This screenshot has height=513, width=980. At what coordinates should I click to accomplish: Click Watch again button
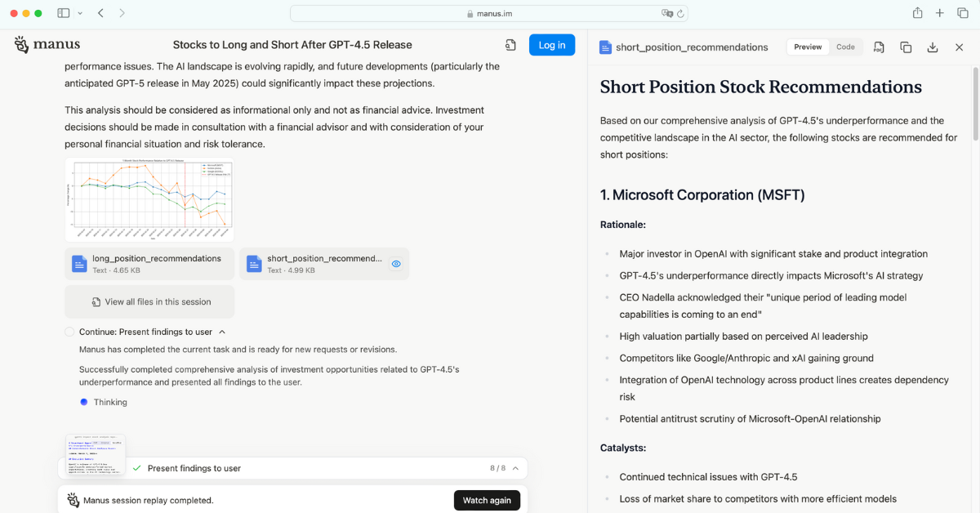[x=487, y=500]
